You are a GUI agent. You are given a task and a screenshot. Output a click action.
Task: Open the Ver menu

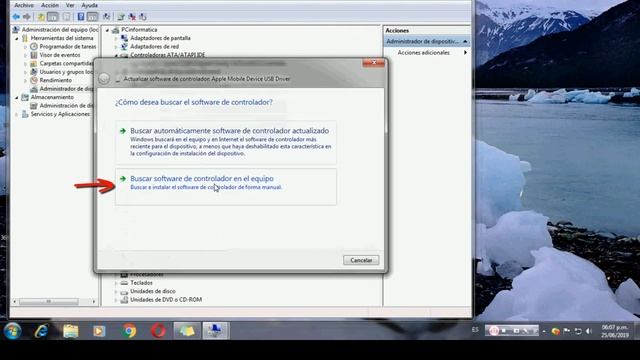pyautogui.click(x=70, y=5)
